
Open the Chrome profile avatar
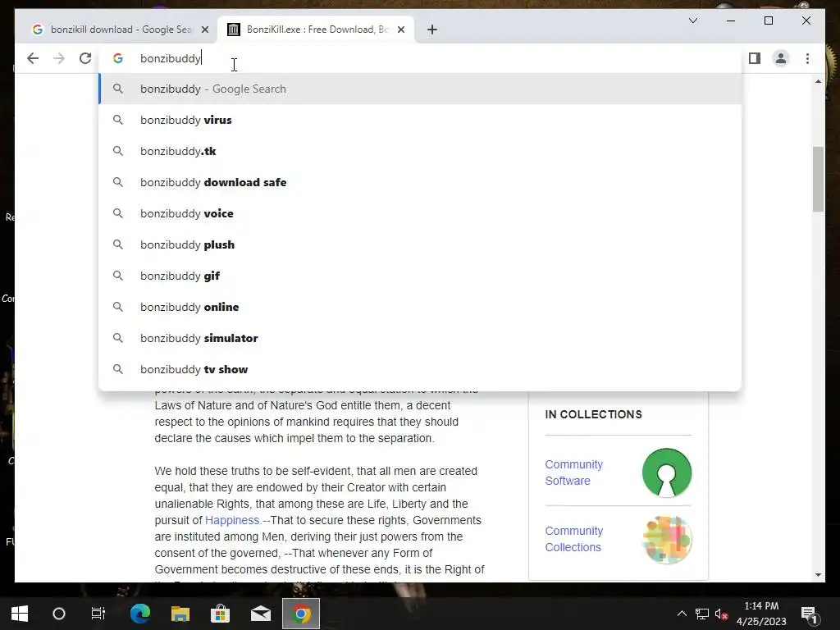click(x=781, y=58)
